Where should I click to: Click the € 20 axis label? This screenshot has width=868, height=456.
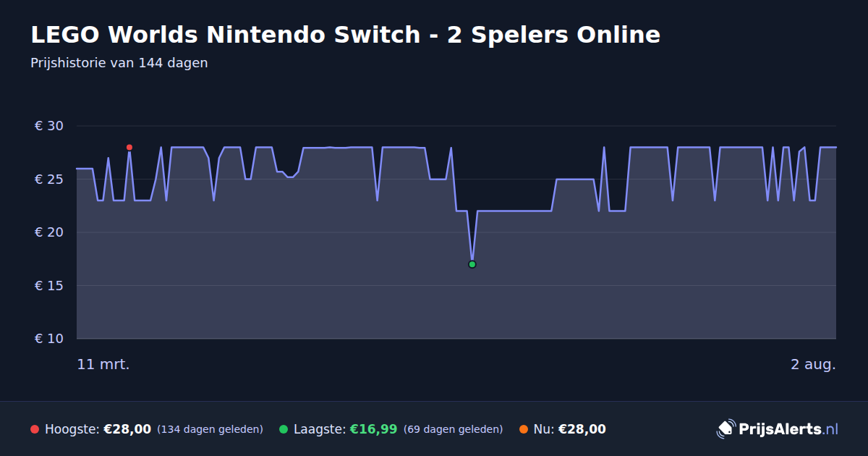(49, 232)
